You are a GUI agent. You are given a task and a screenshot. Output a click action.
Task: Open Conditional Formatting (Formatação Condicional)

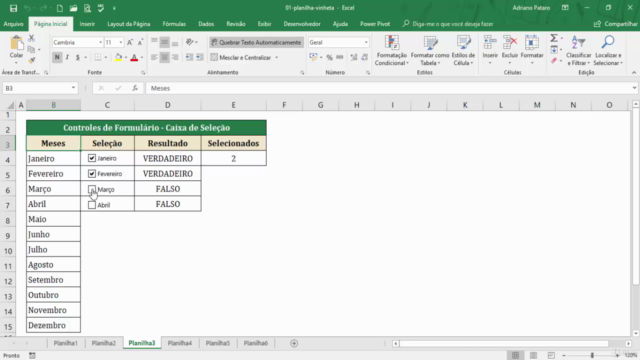[391, 51]
